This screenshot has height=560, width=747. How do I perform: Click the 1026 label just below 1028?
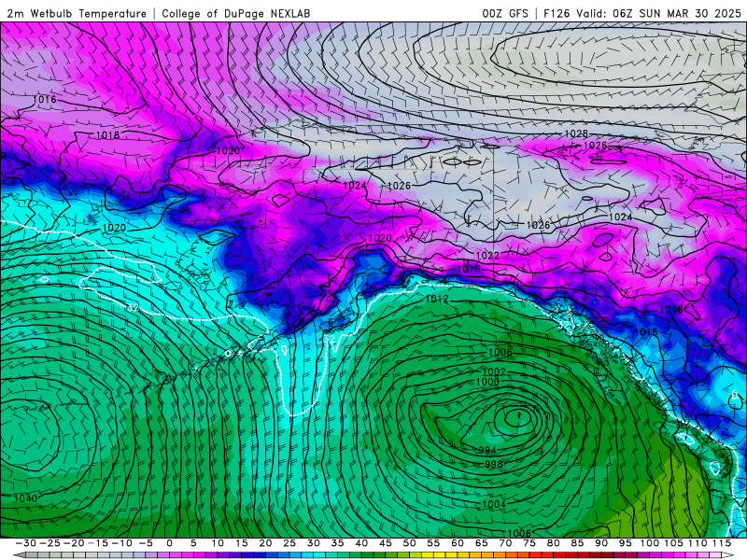[x=595, y=146]
